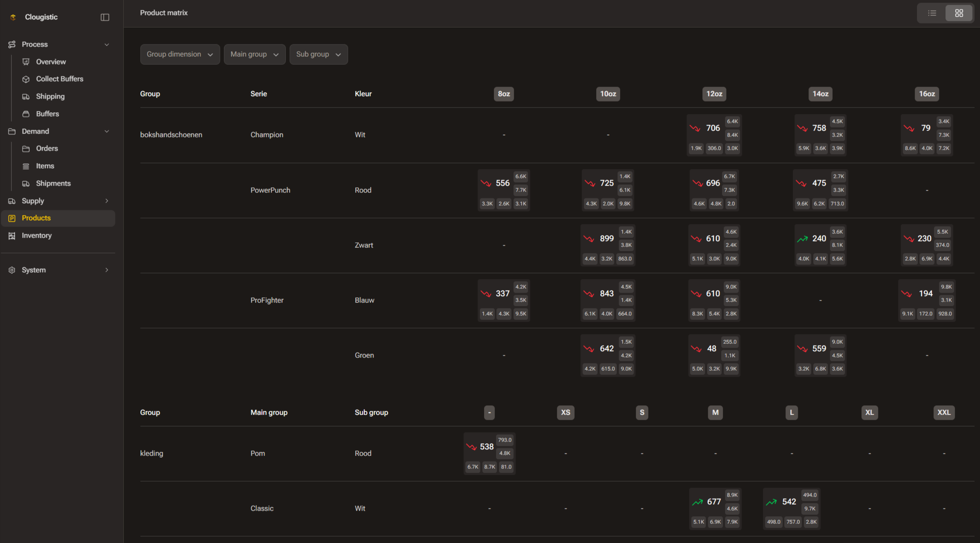This screenshot has height=543, width=980.
Task: Click the System gear icon
Action: pos(12,270)
